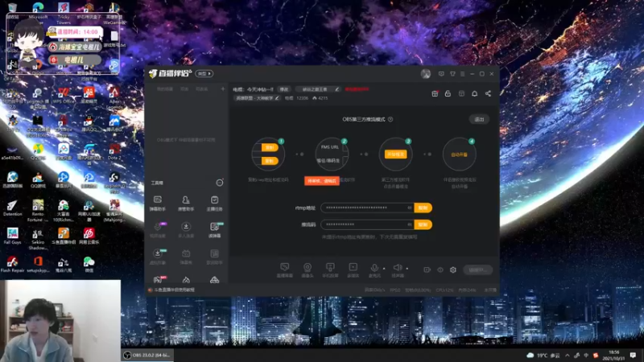
Task: Click the grey start-stream button at bottom right
Action: [477, 269]
